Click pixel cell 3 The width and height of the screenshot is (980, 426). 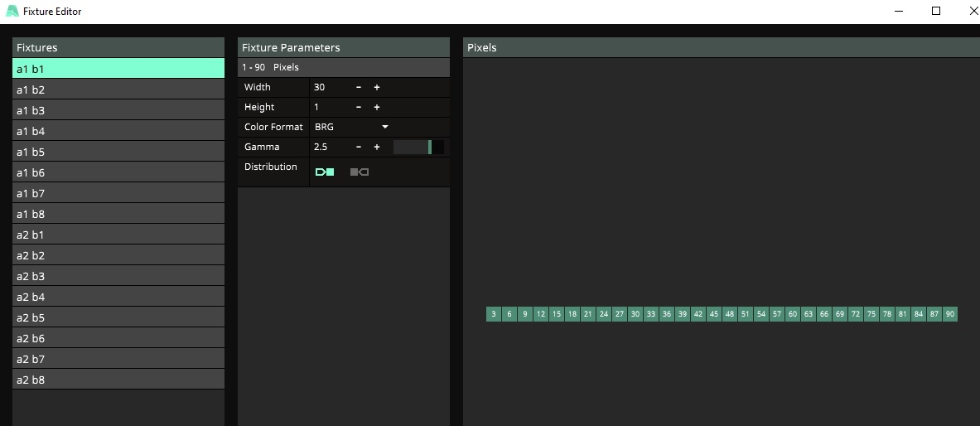(x=494, y=314)
